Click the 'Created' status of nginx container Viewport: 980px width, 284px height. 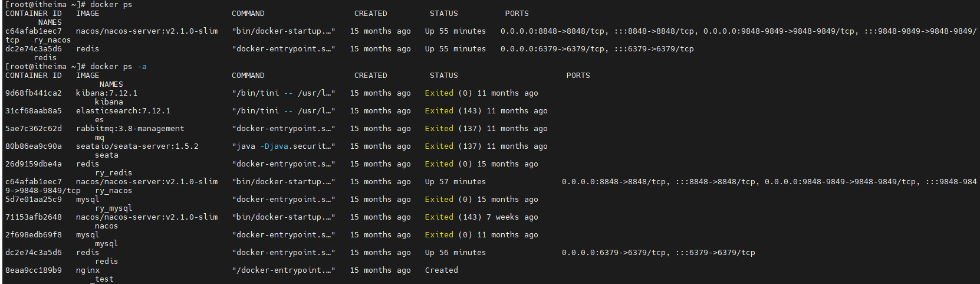(442, 270)
